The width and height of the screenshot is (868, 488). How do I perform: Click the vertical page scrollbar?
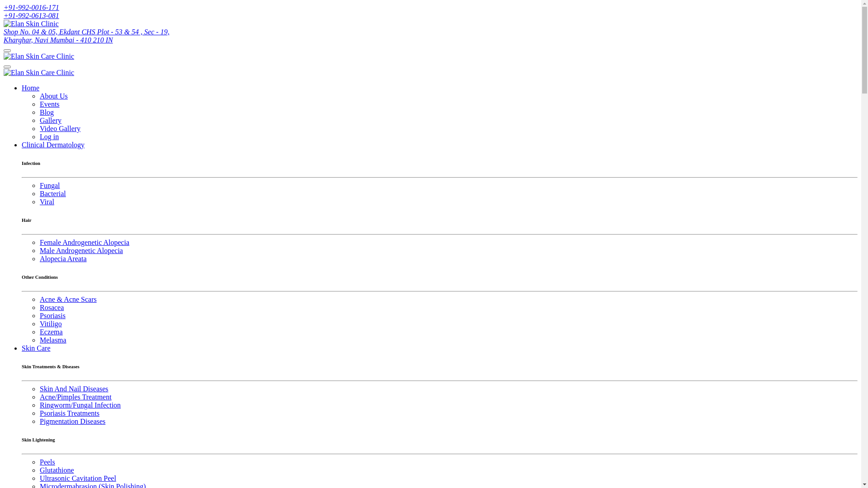click(864, 244)
